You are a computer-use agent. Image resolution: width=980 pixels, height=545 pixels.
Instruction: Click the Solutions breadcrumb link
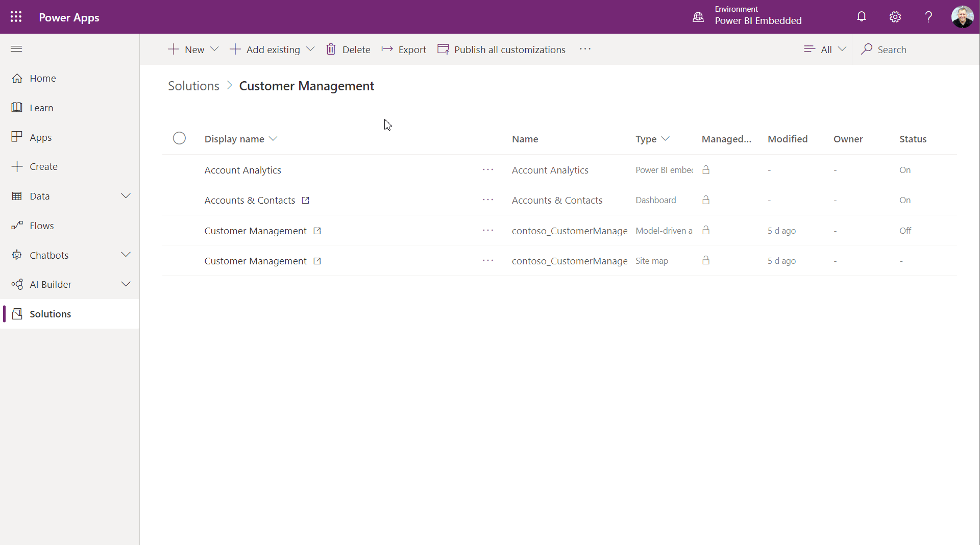(193, 86)
